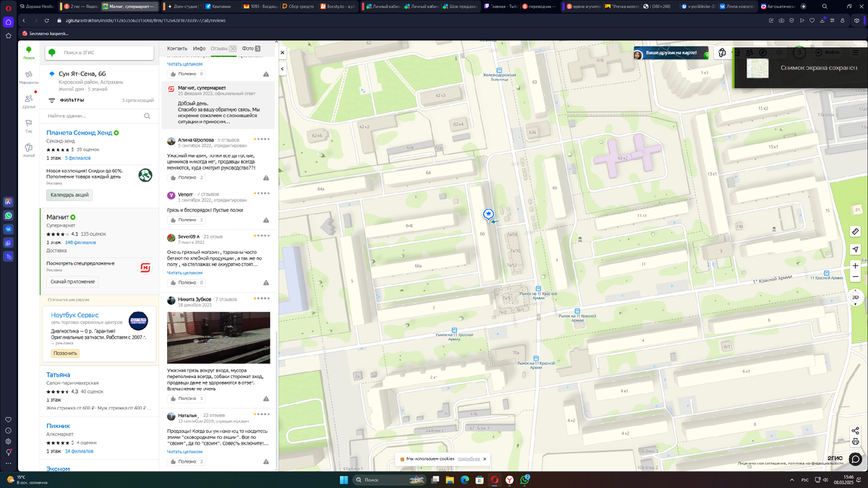This screenshot has height=488, width=868.
Task: Open the photo in Никита Зубков's review
Action: (218, 338)
